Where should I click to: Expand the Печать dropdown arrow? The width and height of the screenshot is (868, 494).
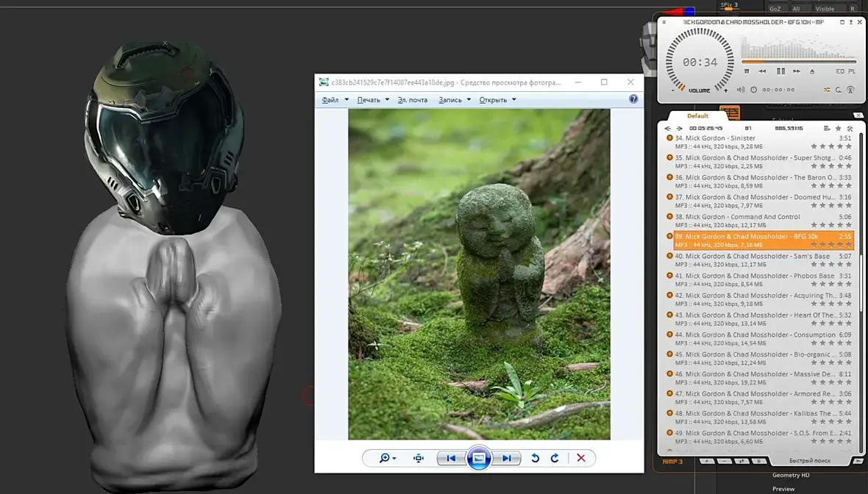click(x=387, y=100)
